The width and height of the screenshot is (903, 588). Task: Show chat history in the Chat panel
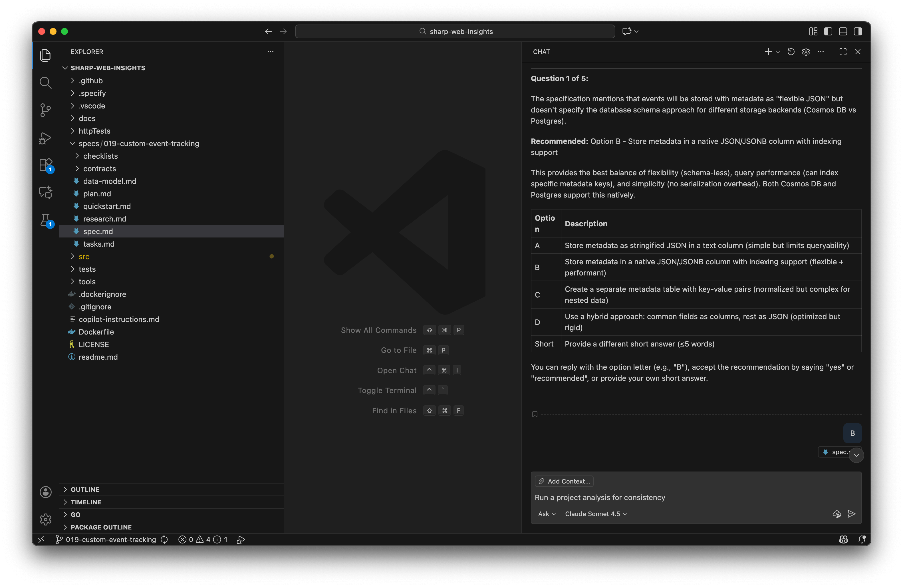[791, 52]
